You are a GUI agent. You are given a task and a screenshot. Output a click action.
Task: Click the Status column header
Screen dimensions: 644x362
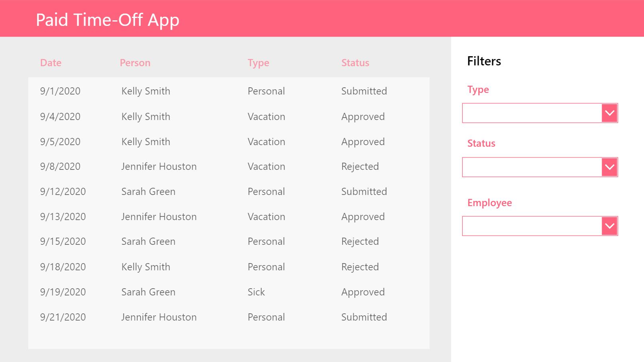tap(355, 63)
